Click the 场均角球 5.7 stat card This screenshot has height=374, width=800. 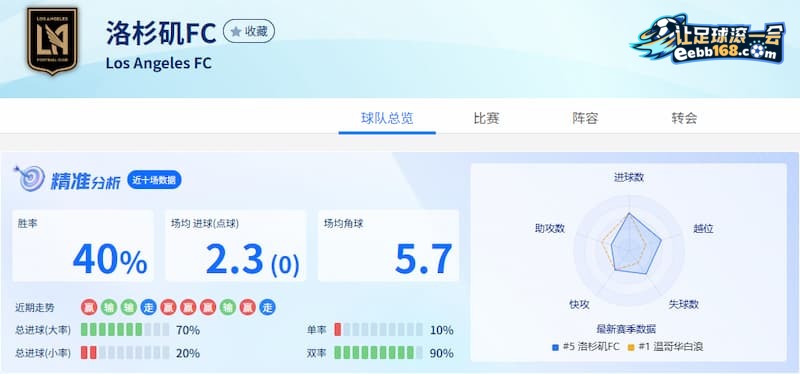388,245
